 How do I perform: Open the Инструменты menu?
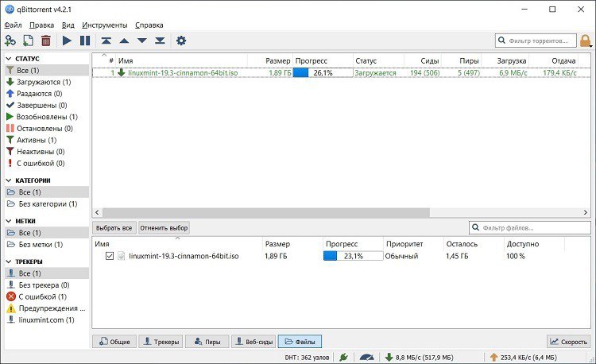104,25
